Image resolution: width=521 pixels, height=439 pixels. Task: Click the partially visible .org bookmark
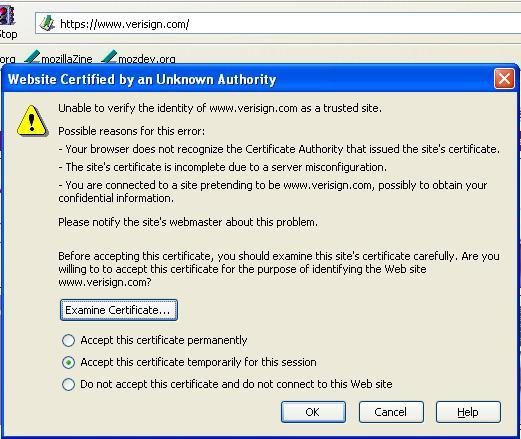[7, 59]
